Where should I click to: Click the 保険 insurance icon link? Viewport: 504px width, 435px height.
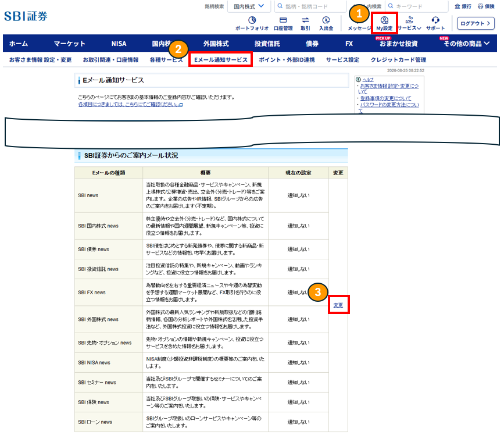pyautogui.click(x=486, y=6)
